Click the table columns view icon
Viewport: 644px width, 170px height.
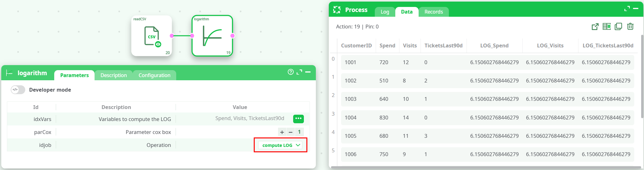click(606, 27)
